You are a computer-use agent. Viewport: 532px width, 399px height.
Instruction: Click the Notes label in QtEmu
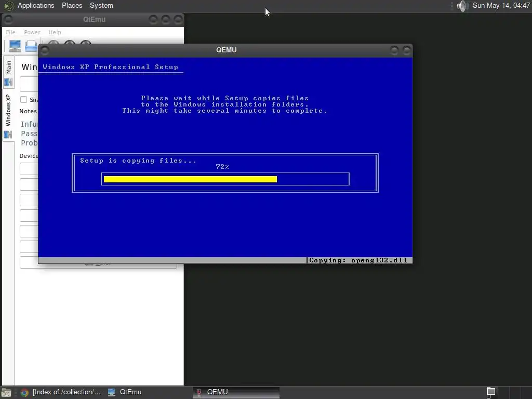tap(28, 111)
